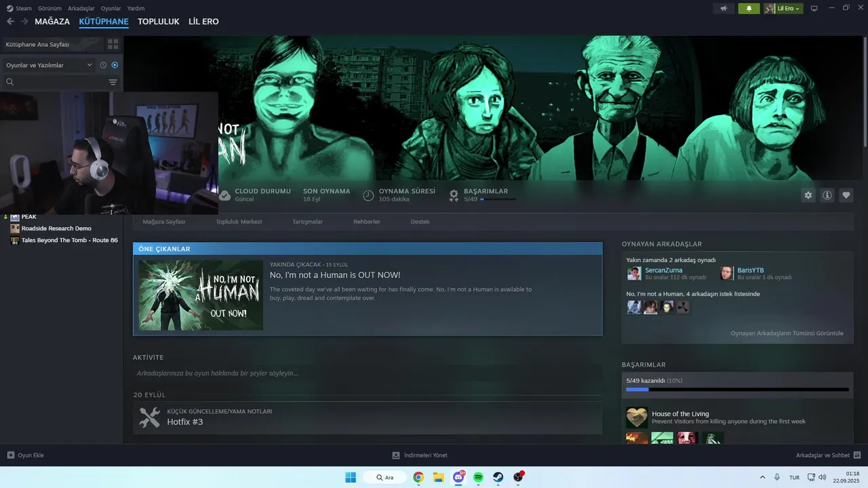The image size is (868, 488).
Task: Click the Steam taskbar icon
Action: tap(498, 477)
